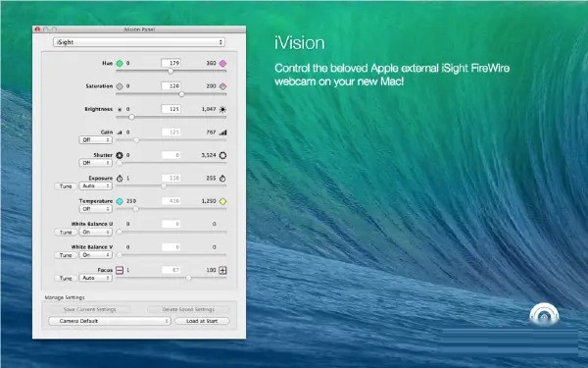Click the Exposure Tune button
Viewport: 588px width, 368px height.
pyautogui.click(x=66, y=186)
